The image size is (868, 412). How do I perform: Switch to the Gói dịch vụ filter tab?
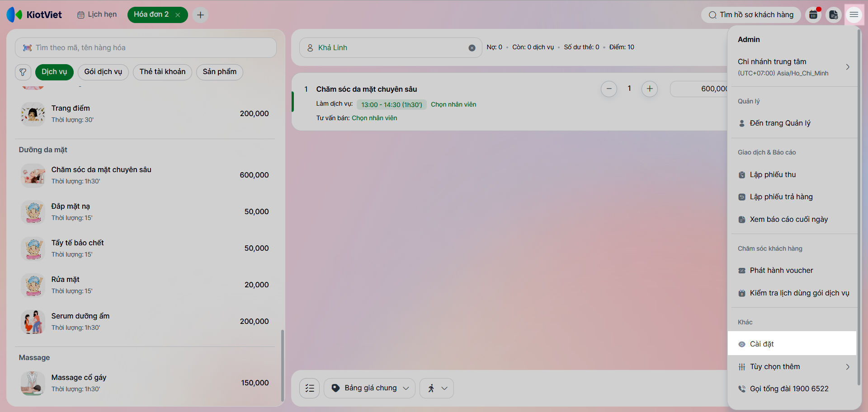pyautogui.click(x=103, y=72)
